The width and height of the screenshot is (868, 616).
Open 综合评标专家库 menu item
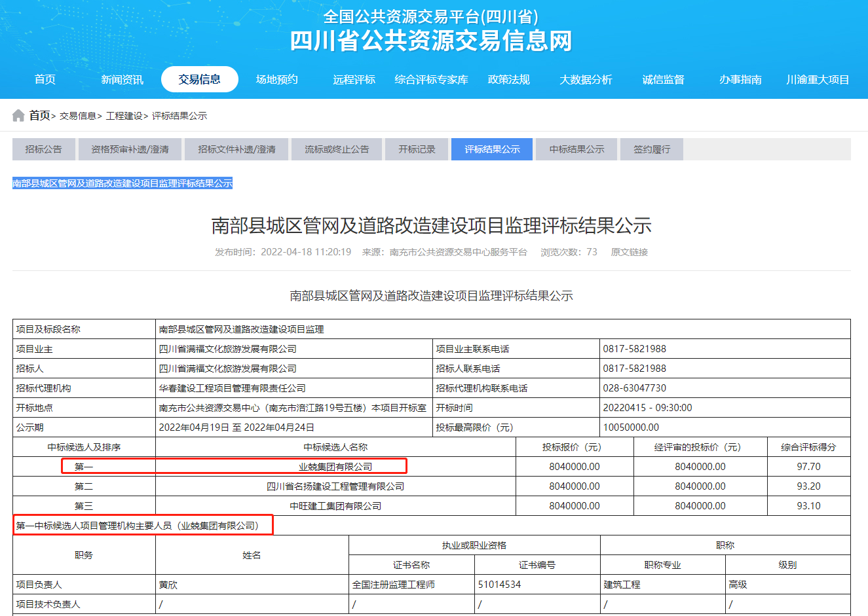[431, 80]
